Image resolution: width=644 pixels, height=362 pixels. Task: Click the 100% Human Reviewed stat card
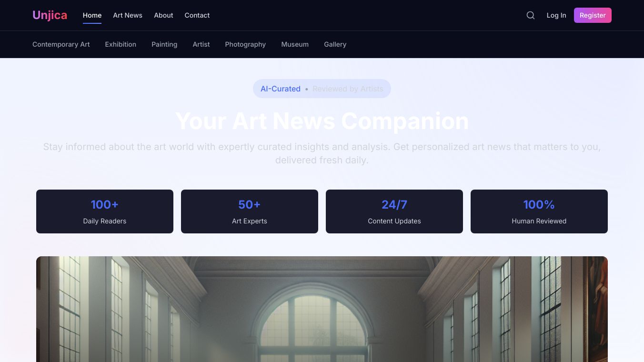[x=539, y=211]
